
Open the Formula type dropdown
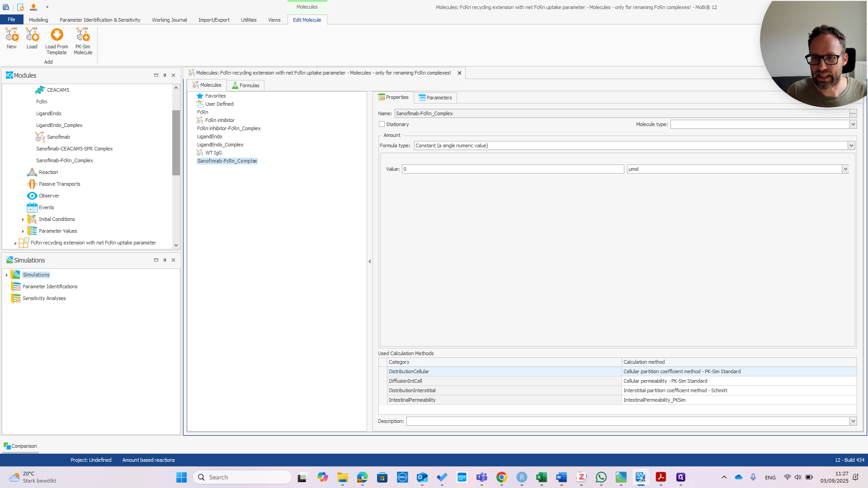click(851, 145)
